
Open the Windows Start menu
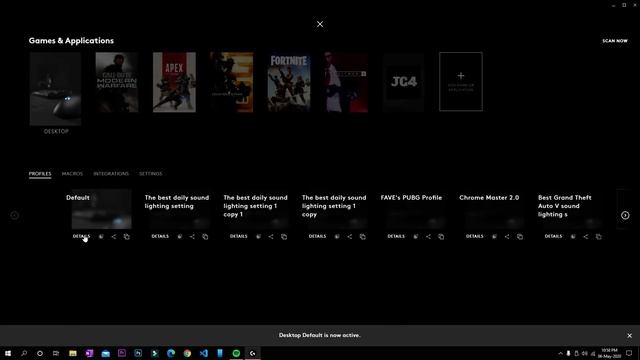point(8,353)
